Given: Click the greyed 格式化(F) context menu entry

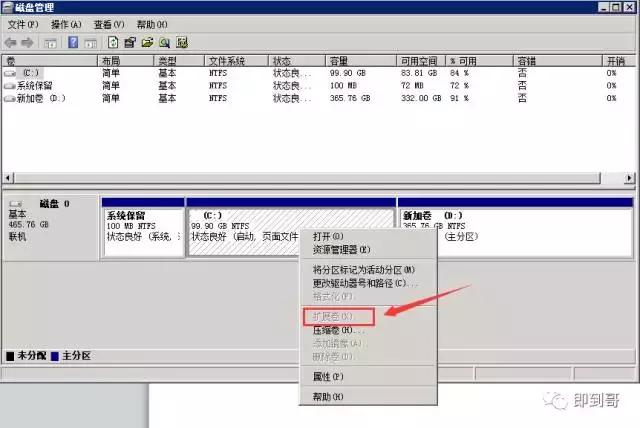Looking at the screenshot, I should tap(368, 297).
